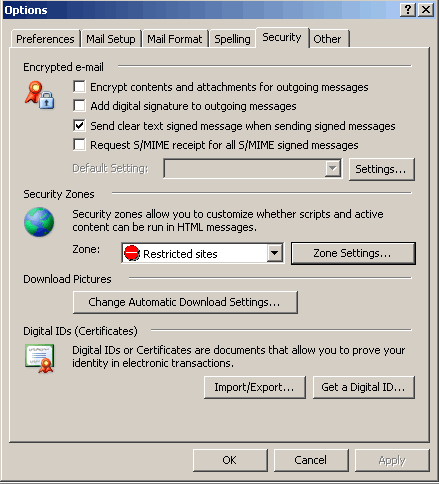Click the encrypted e-mail ribbon and lock icon
Viewport: 439px width, 484px height.
[x=39, y=95]
